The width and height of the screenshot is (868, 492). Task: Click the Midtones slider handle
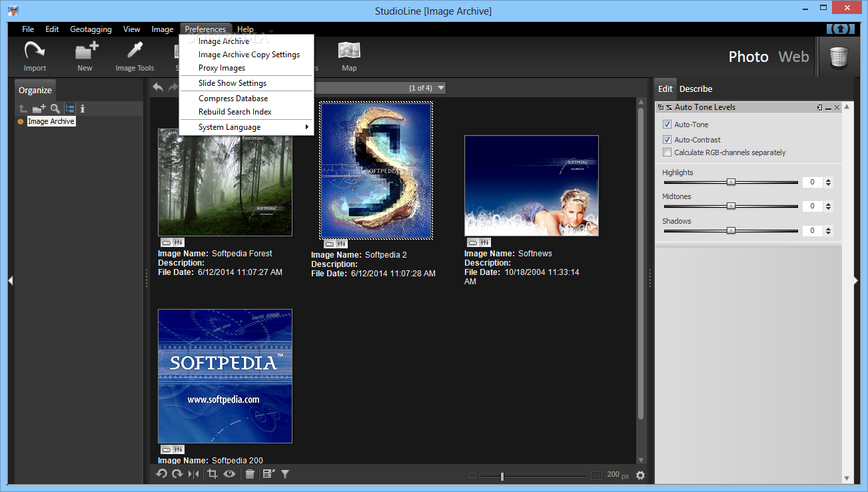(x=731, y=206)
